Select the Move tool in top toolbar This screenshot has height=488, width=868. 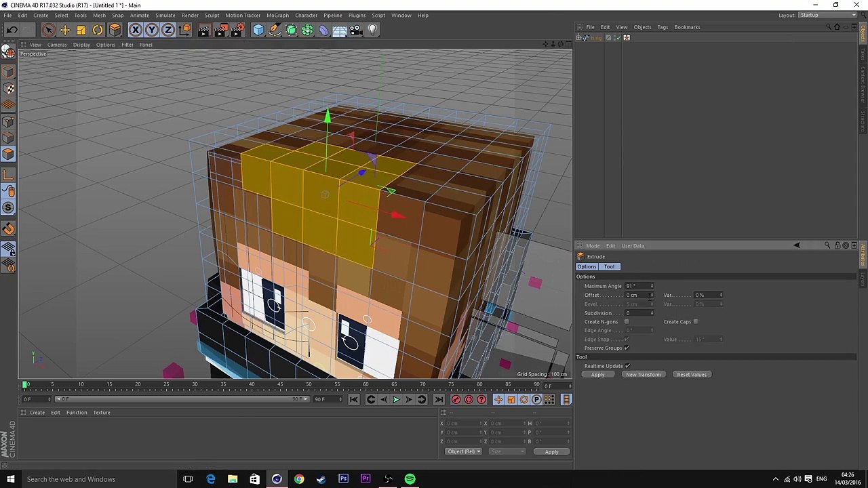[65, 30]
